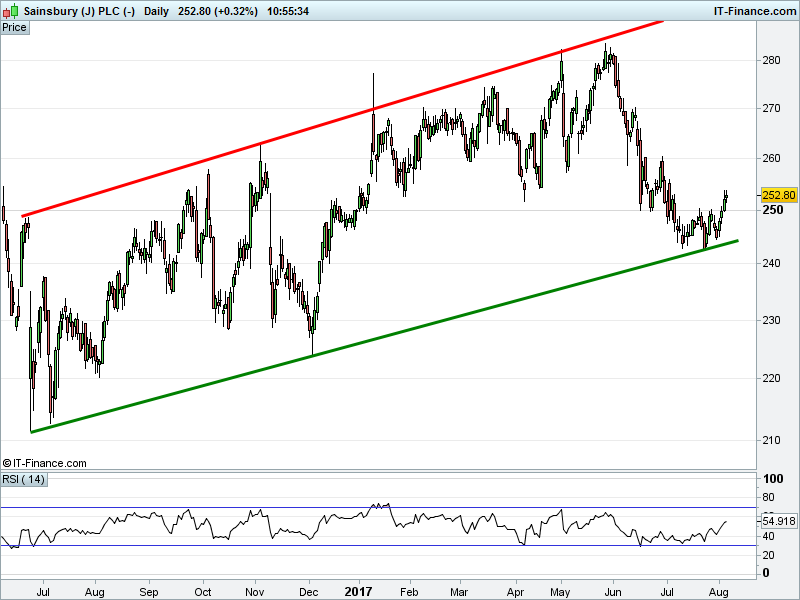Click the RSI 0 axis label

[x=765, y=573]
